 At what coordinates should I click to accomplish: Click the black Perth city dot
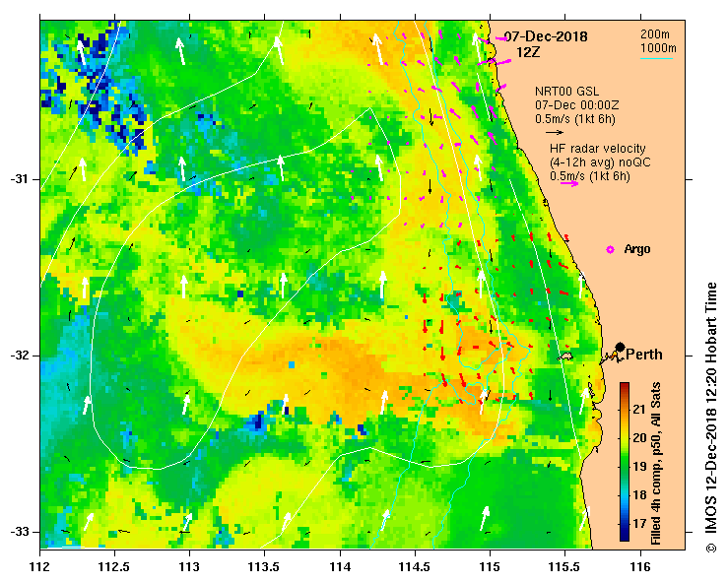(x=620, y=347)
